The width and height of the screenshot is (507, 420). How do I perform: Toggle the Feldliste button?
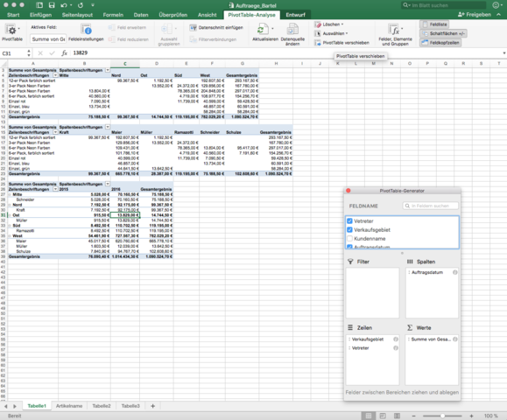point(434,24)
